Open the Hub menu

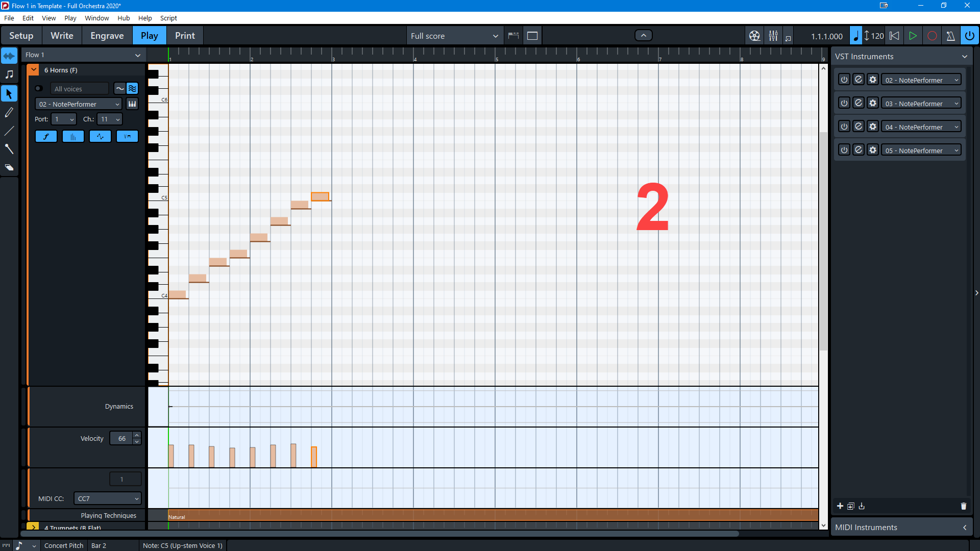tap(124, 18)
